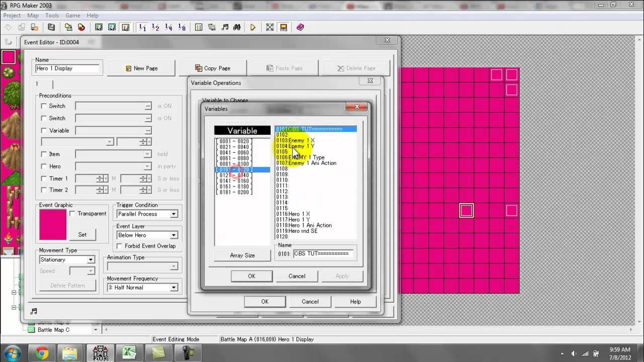Start Test Play with yellow arrow icon

253,27
